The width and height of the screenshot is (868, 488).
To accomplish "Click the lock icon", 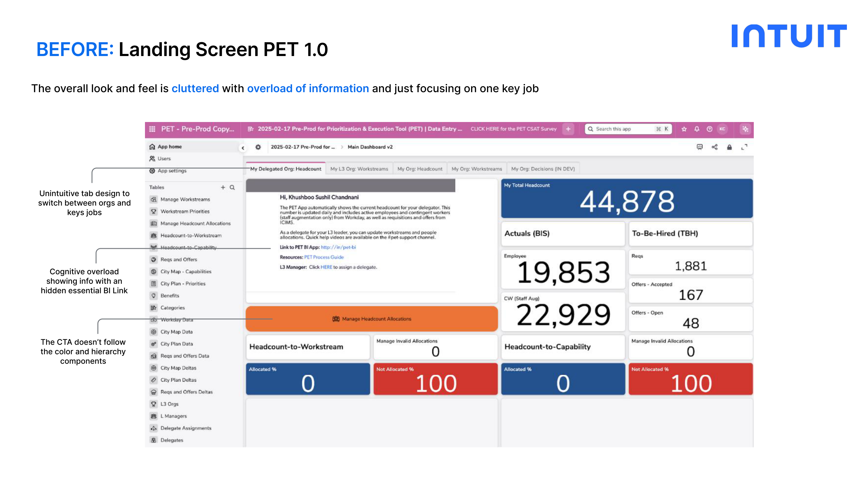I will pyautogui.click(x=729, y=147).
